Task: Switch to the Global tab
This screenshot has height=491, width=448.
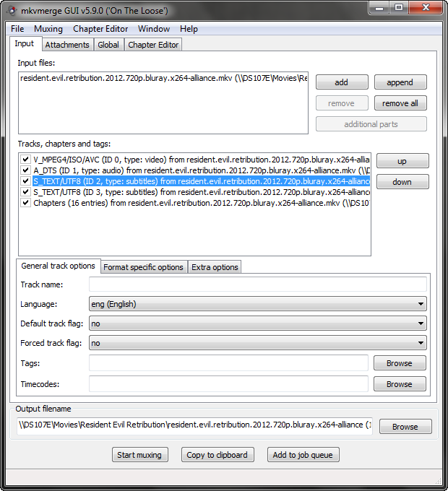Action: 108,45
